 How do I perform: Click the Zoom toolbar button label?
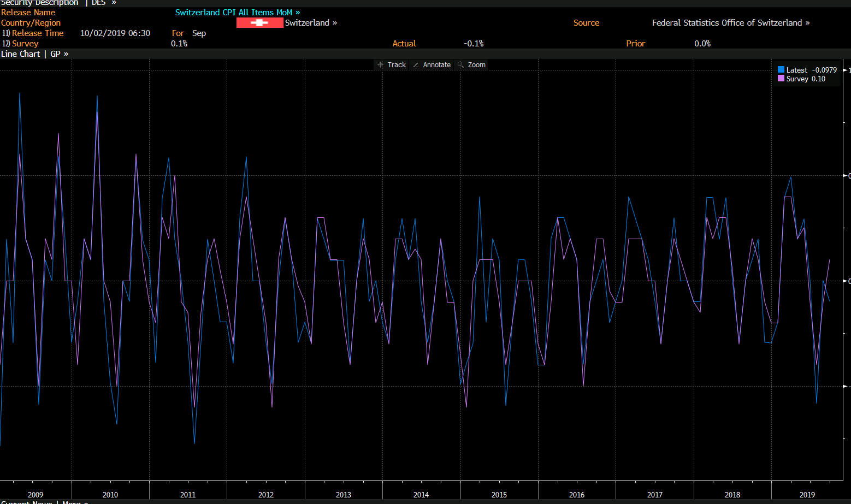pos(477,64)
